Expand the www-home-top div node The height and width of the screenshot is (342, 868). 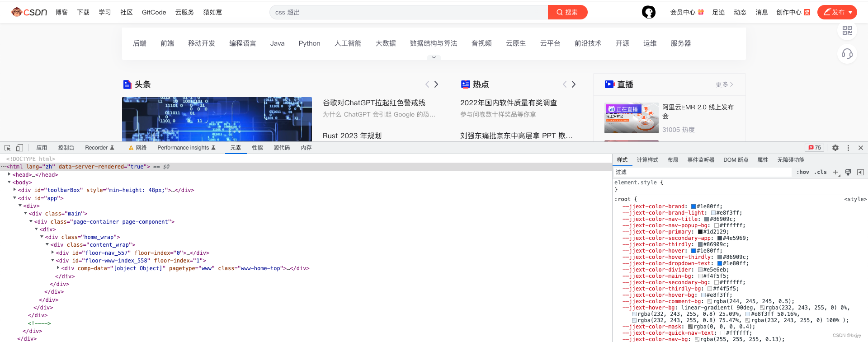(58, 268)
